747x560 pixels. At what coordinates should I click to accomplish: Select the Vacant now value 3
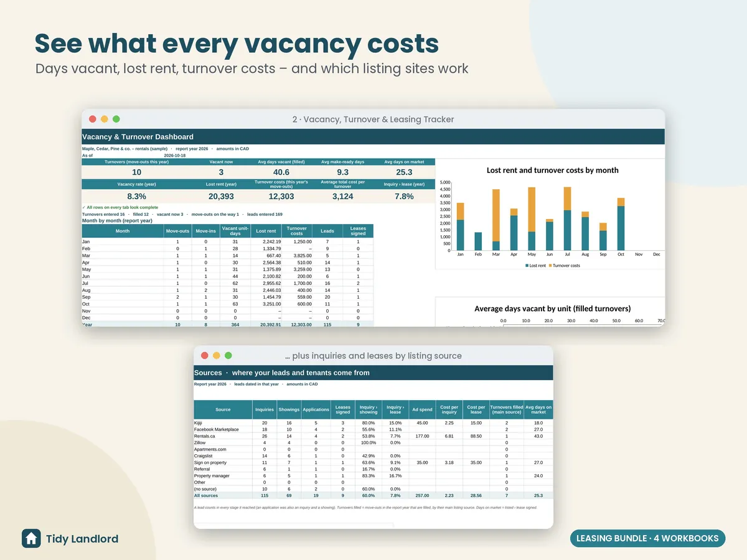(221, 172)
